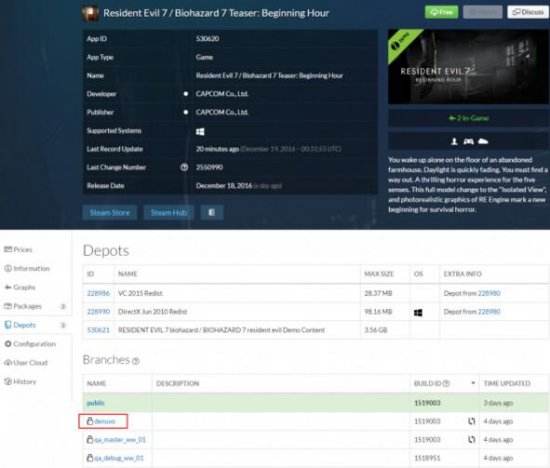This screenshot has height=468, width=550.
Task: Click the History sidebar icon
Action: [x=8, y=382]
